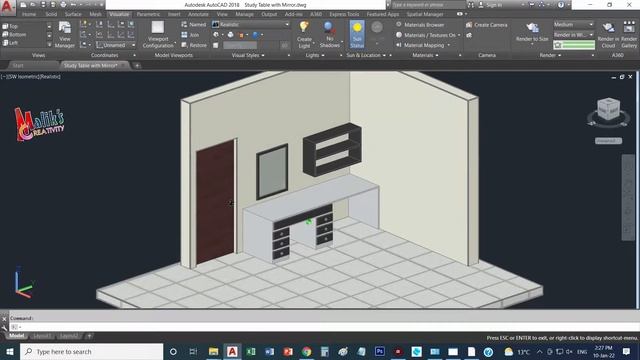Add a new layout with plus button
640x360 pixels.
click(x=89, y=336)
